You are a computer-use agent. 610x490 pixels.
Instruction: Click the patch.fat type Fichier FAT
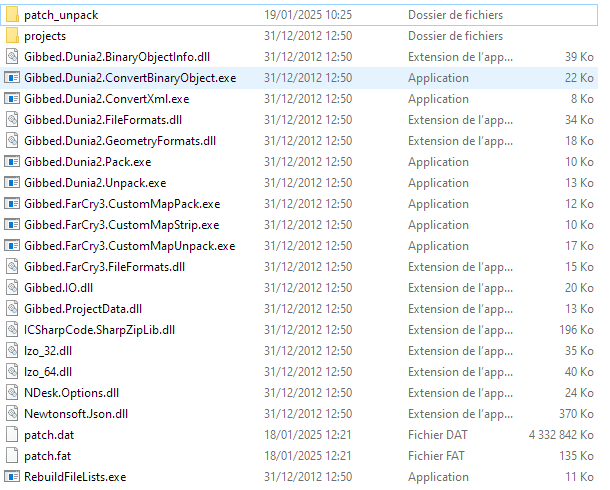tap(436, 456)
